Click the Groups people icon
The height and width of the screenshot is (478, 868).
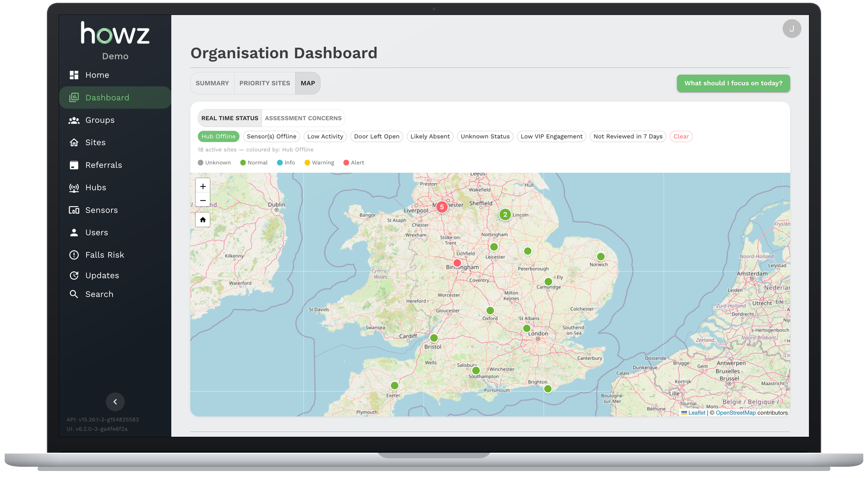(74, 120)
